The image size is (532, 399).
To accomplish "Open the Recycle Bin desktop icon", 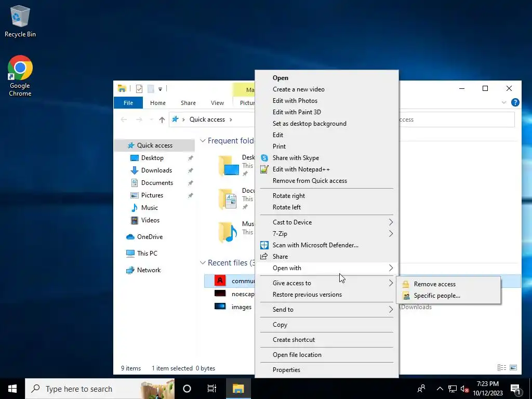I will (x=20, y=21).
